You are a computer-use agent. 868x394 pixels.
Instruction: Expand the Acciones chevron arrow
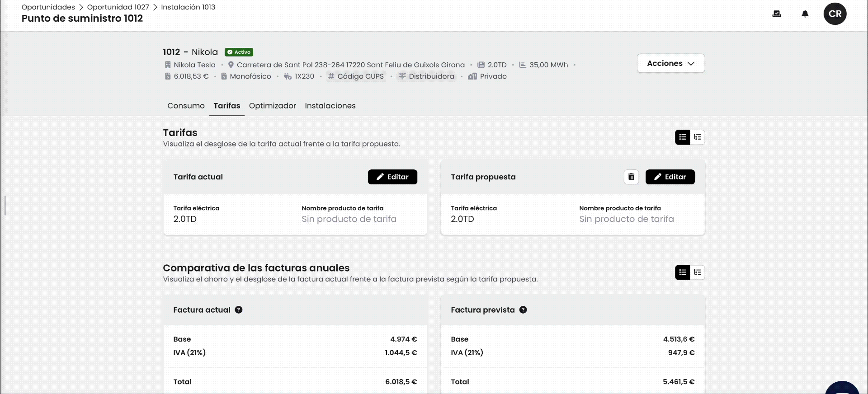coord(691,64)
